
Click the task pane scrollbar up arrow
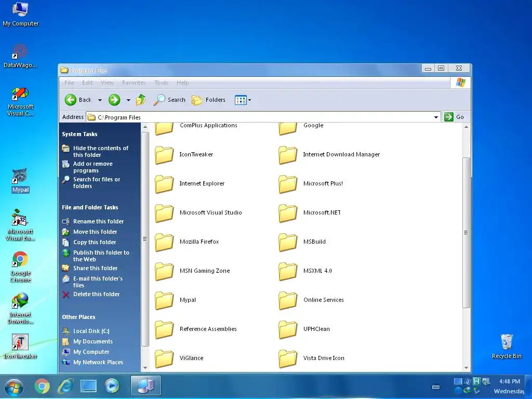pyautogui.click(x=145, y=127)
